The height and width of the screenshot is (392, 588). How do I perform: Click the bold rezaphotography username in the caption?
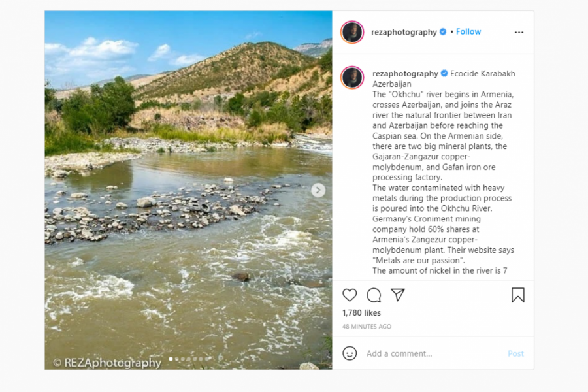tap(405, 74)
